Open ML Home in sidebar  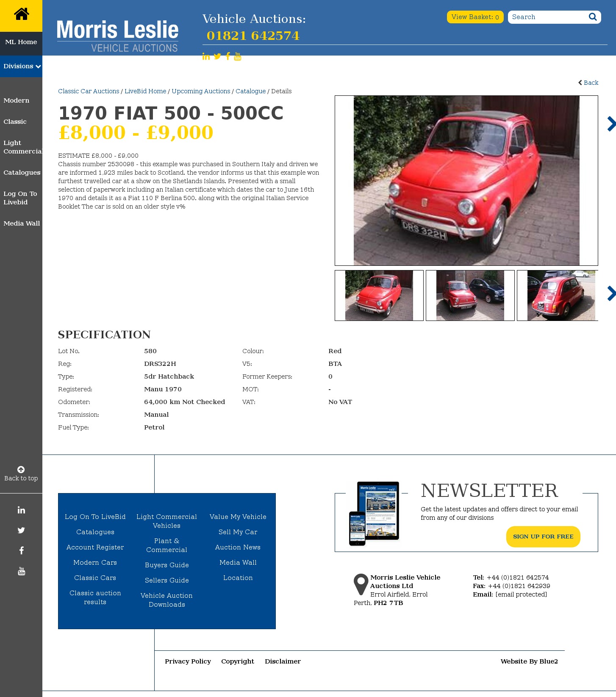point(21,42)
